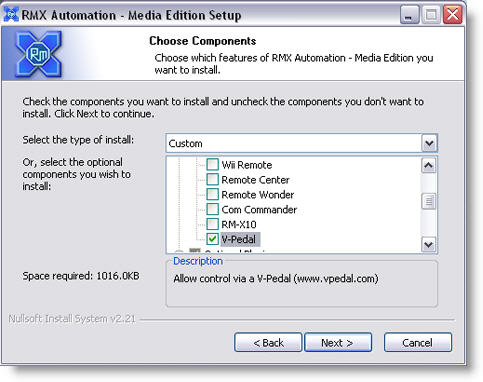Click the component list scrollbar thumb
Image resolution: width=483 pixels, height=382 pixels.
429,201
